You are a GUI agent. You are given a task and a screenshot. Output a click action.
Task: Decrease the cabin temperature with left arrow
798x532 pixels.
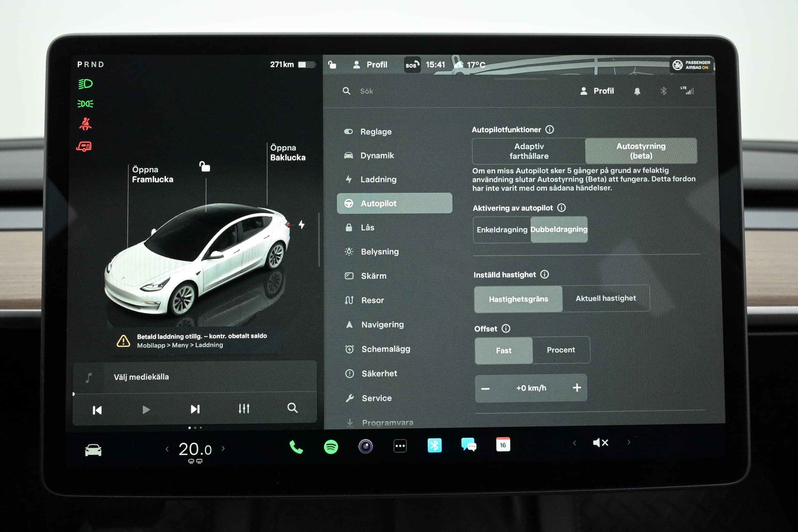pyautogui.click(x=167, y=449)
